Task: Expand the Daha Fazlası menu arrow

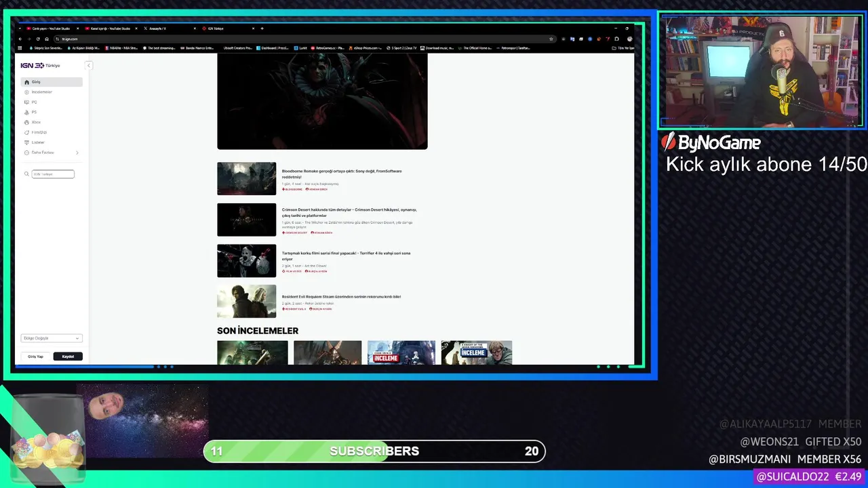Action: coord(77,152)
